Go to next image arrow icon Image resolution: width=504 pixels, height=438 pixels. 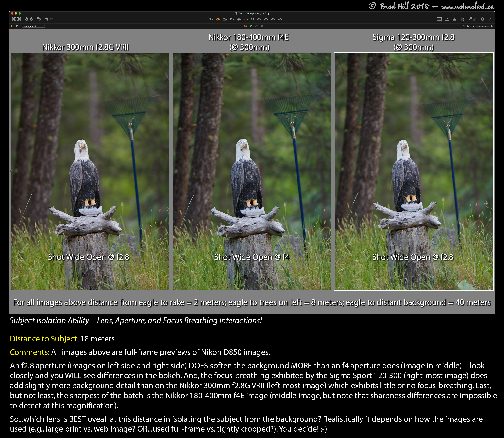click(19, 19)
